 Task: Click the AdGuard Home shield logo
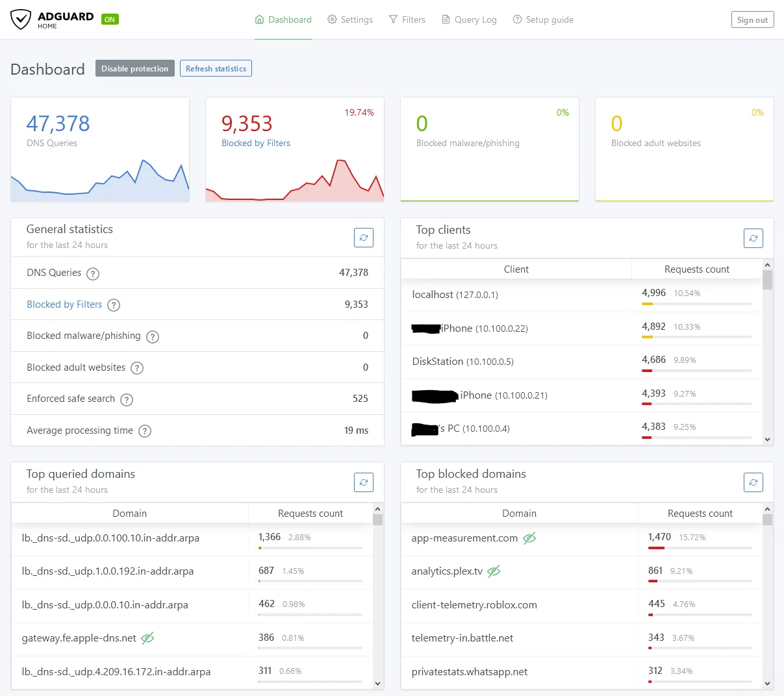(x=21, y=19)
